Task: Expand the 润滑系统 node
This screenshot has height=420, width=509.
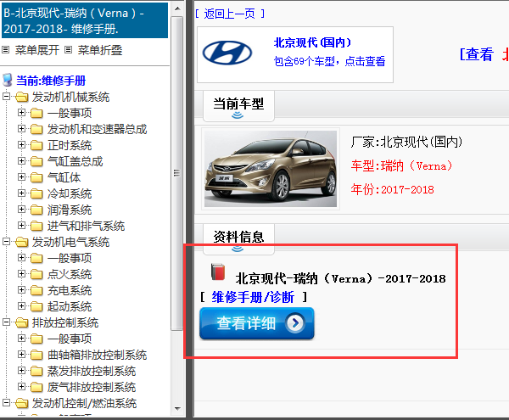Action: coord(21,210)
